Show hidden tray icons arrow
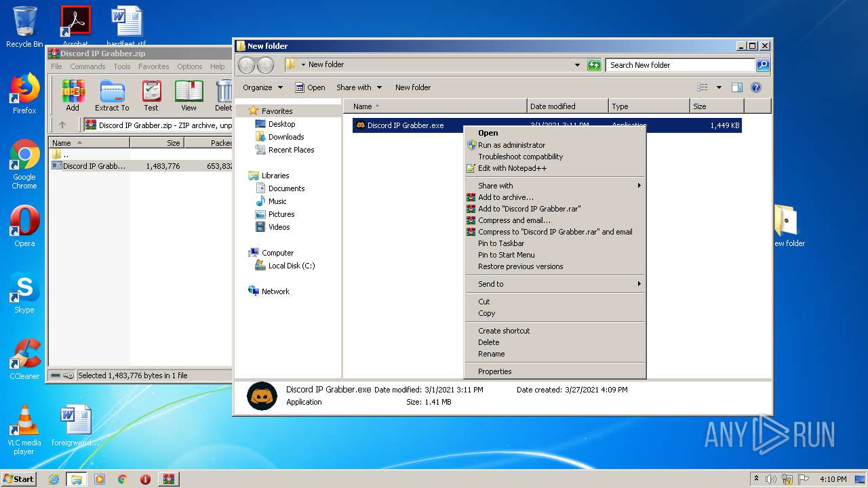Viewport: 868px width, 488px height. (756, 479)
